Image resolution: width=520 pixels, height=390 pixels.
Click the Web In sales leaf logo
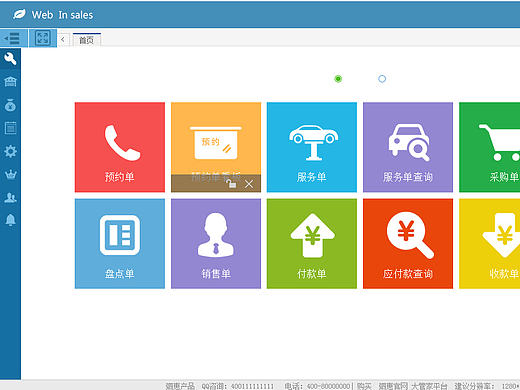(19, 15)
